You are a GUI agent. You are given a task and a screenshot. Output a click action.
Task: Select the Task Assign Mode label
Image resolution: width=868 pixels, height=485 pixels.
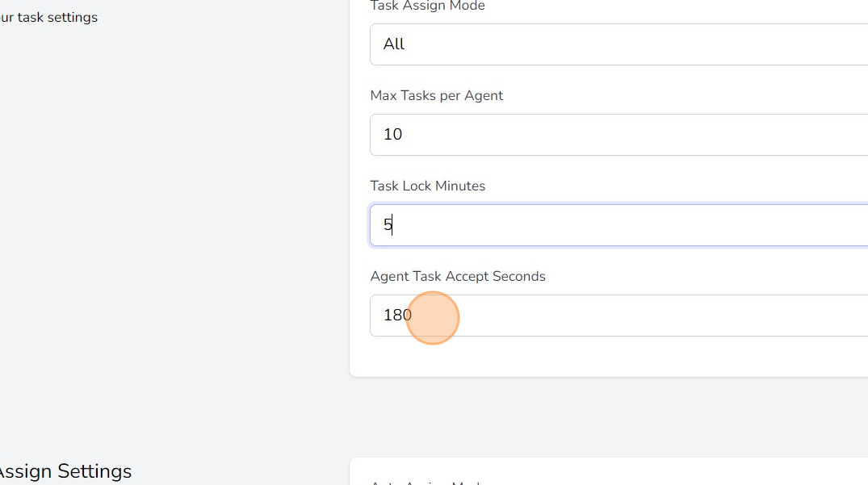pos(427,6)
